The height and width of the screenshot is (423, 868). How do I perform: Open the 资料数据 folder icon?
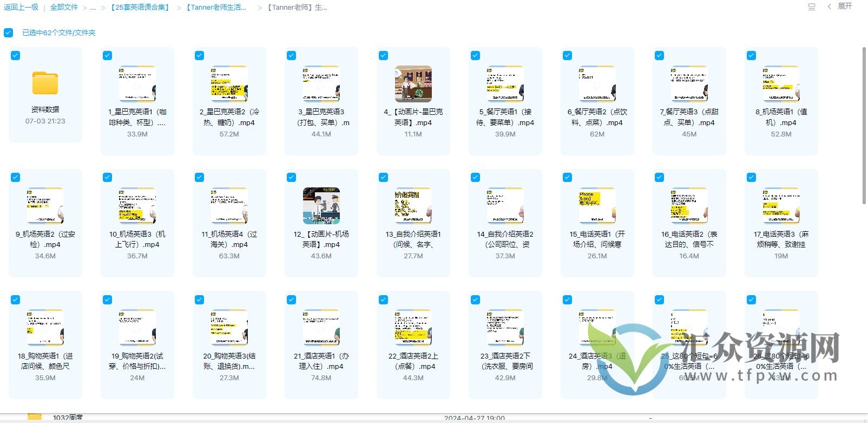pyautogui.click(x=45, y=83)
